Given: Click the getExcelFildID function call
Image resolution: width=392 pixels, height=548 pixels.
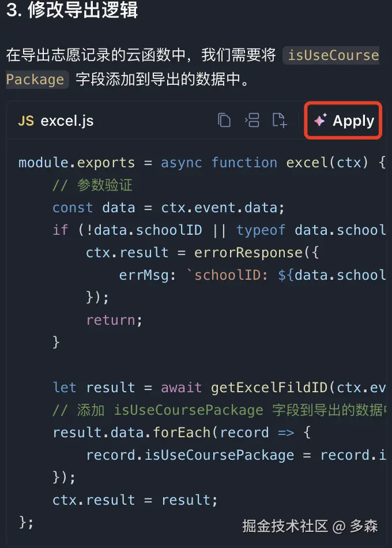Looking at the screenshot, I should coord(271,387).
